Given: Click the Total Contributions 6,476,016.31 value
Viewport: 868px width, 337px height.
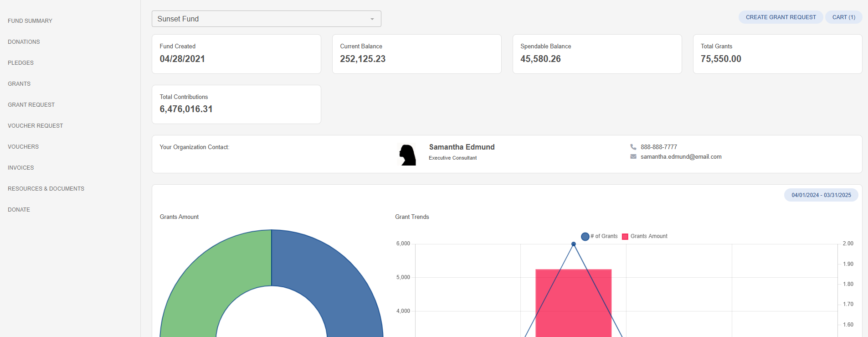Looking at the screenshot, I should pos(186,109).
